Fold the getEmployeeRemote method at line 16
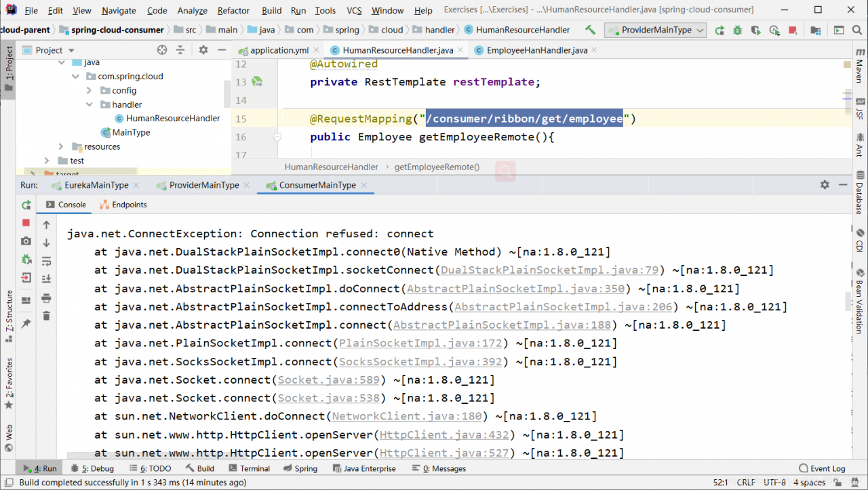Image resolution: width=868 pixels, height=490 pixels. click(x=277, y=137)
